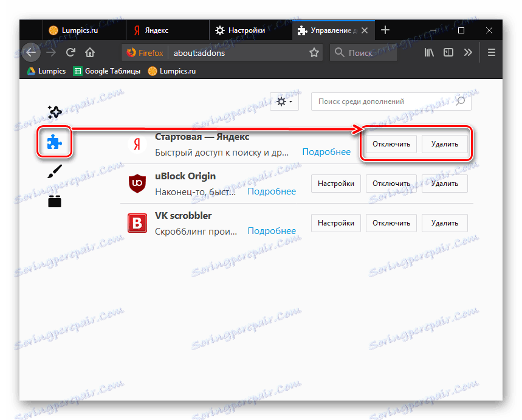Disable Стартовая — Яндекс extension
Screen dimensions: 522x420
[391, 144]
